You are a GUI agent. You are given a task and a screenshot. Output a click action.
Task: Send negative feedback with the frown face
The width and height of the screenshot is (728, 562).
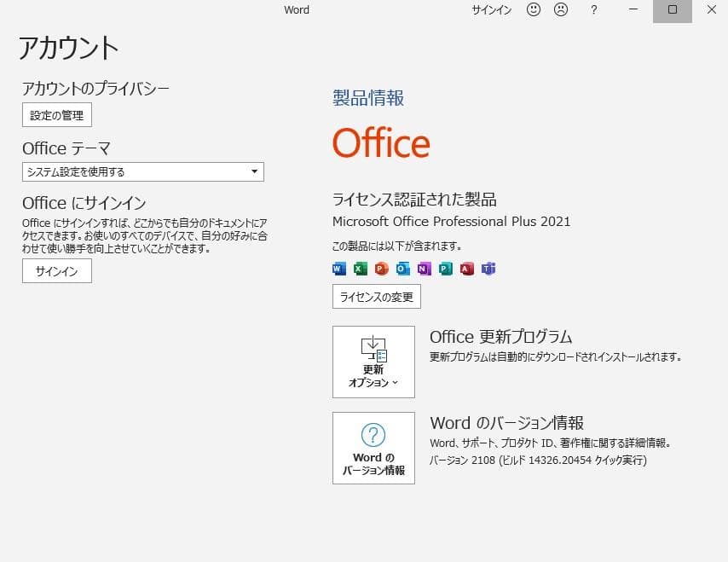tap(561, 10)
